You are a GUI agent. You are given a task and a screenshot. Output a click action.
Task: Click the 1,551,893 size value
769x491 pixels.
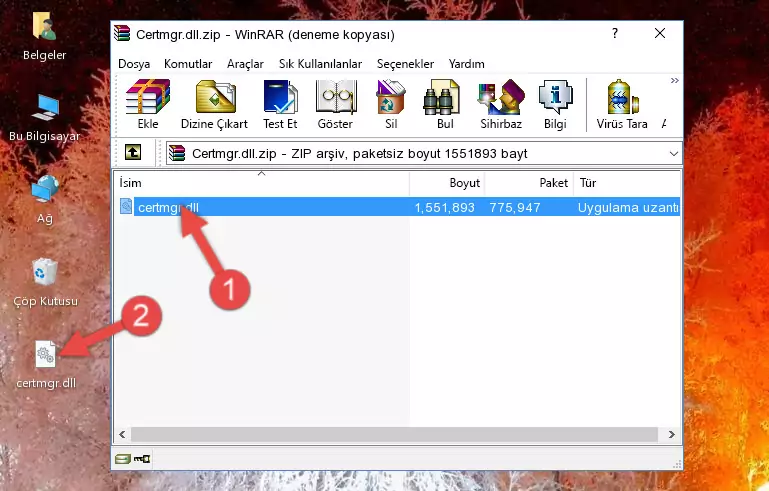click(x=444, y=207)
